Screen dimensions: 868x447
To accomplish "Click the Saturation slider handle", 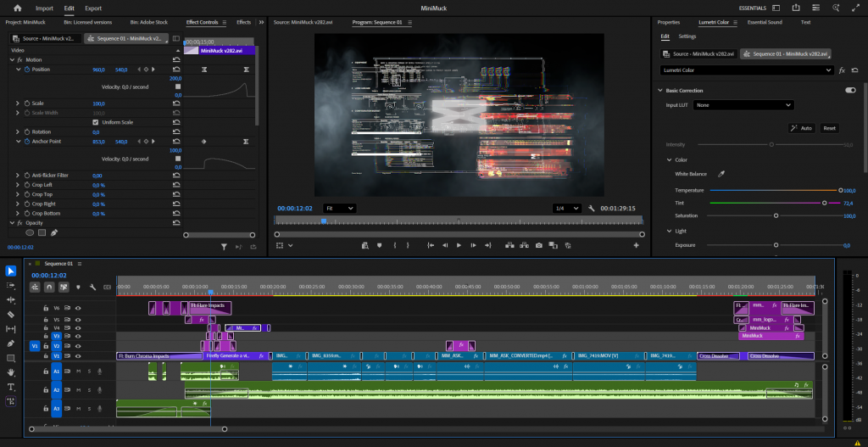I will click(x=776, y=215).
